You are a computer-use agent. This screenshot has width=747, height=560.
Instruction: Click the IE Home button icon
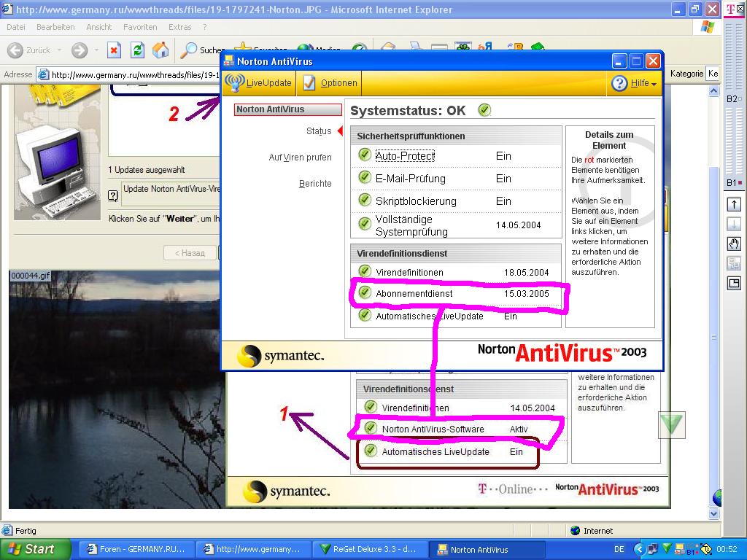point(160,50)
